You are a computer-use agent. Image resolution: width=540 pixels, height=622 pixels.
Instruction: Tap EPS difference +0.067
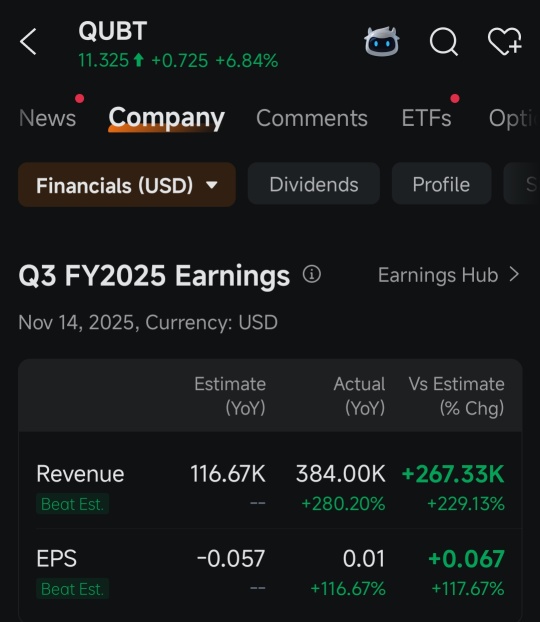pyautogui.click(x=467, y=559)
